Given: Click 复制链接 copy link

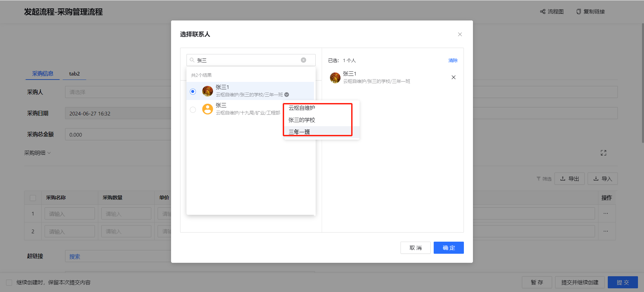Looking at the screenshot, I should 590,11.
